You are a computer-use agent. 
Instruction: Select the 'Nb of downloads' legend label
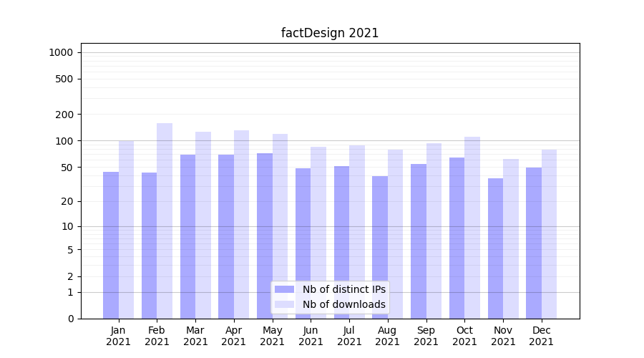click(343, 304)
